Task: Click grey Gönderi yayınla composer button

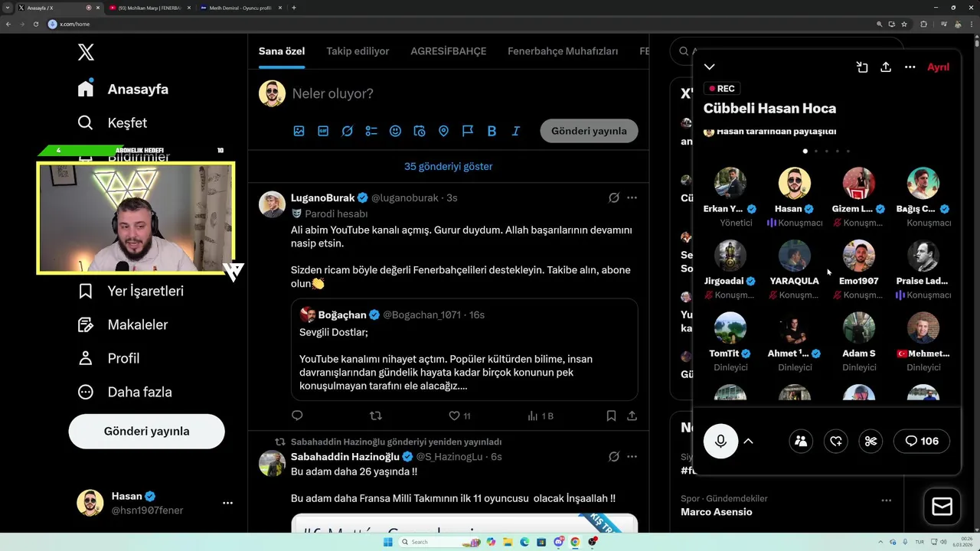Action: tap(589, 131)
